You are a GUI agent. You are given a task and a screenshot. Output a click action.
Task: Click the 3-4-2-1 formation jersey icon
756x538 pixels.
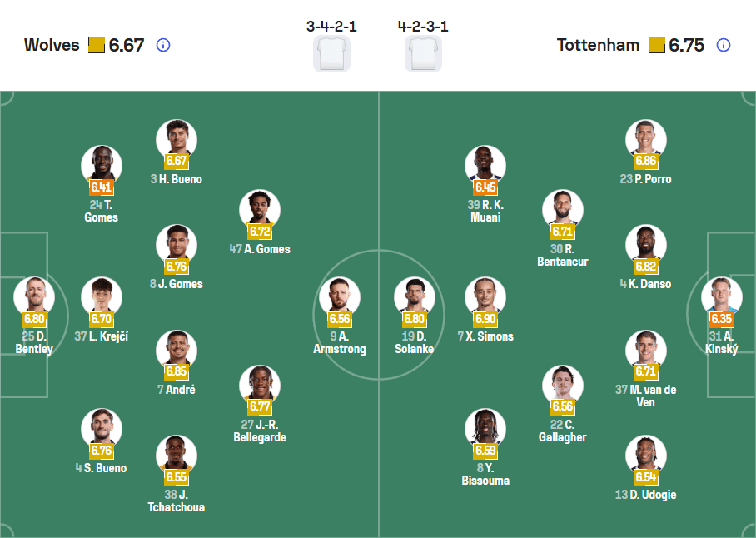(x=331, y=52)
